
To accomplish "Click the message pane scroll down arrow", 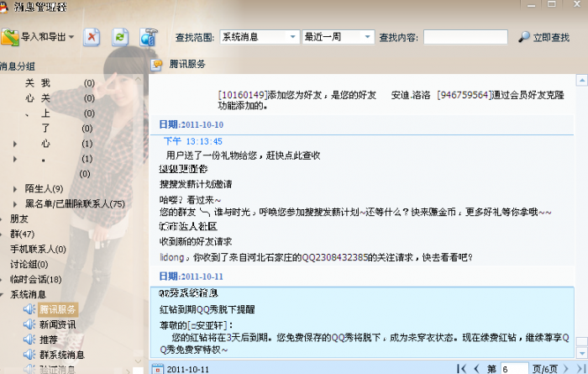I will (x=582, y=353).
